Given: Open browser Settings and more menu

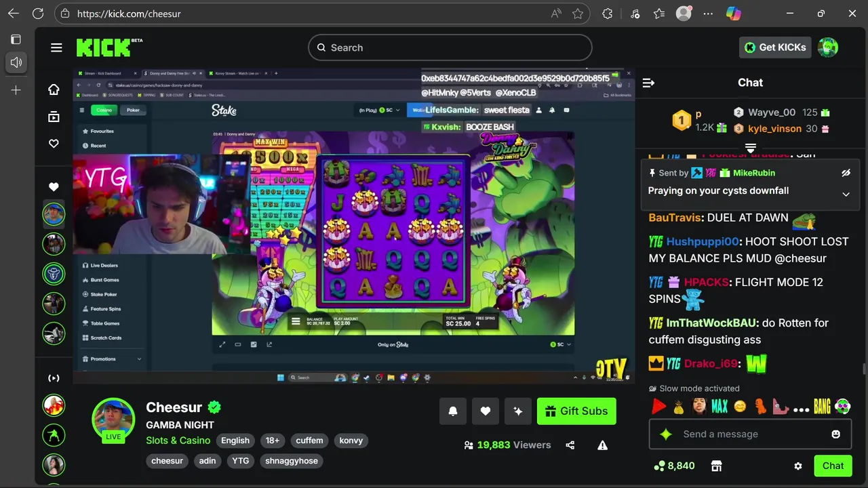Looking at the screenshot, I should [x=708, y=14].
